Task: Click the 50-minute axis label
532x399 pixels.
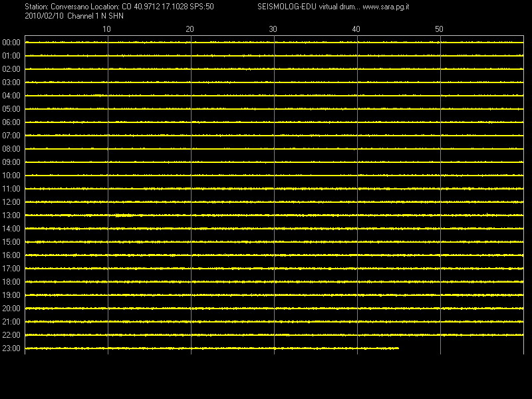Action: [x=439, y=29]
